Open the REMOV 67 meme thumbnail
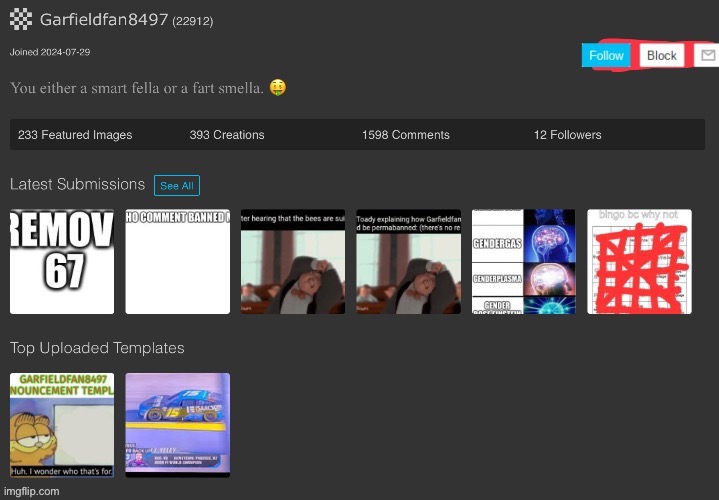 click(x=62, y=261)
